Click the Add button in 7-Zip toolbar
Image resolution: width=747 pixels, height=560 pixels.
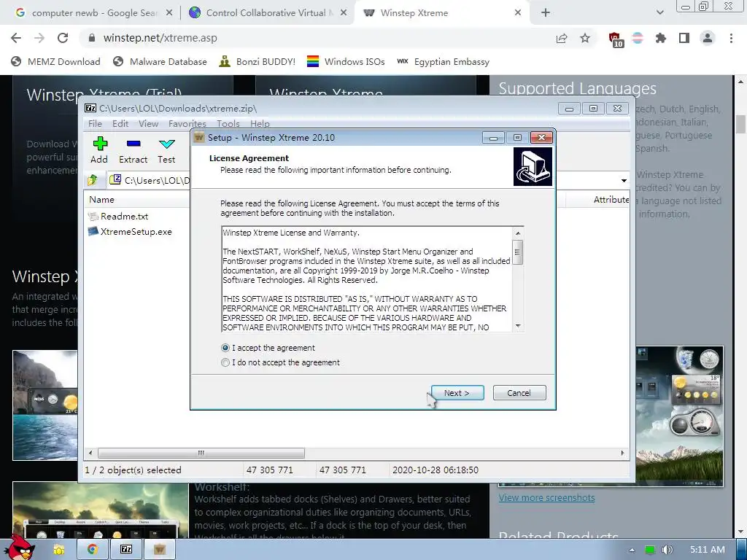[99, 150]
